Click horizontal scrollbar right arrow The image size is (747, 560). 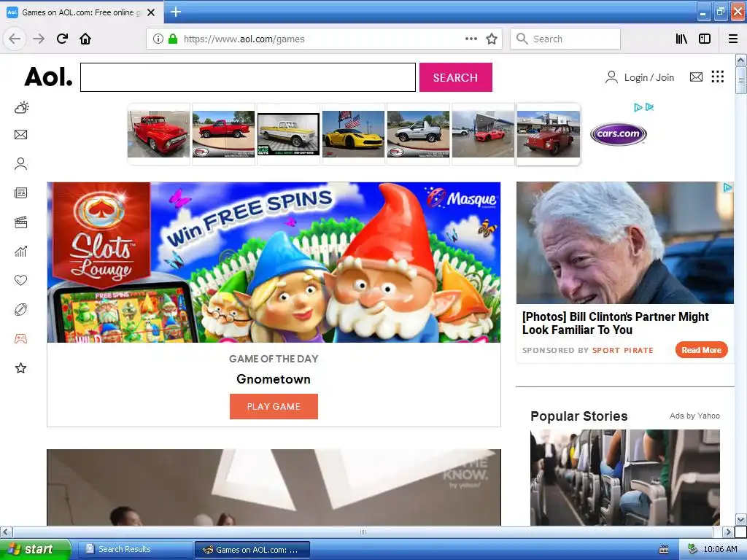[x=728, y=532]
